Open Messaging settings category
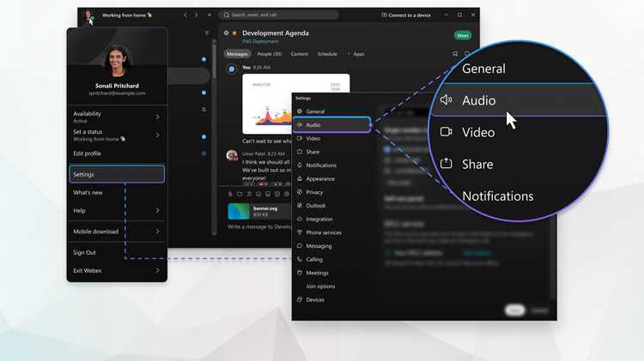The image size is (644, 361). (x=331, y=246)
